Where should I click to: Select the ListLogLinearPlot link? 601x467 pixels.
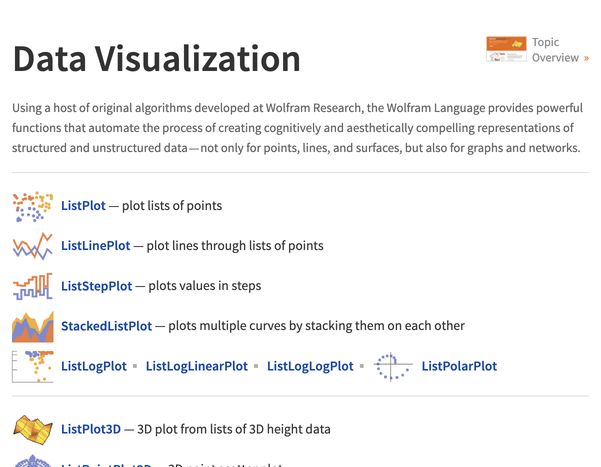click(196, 367)
